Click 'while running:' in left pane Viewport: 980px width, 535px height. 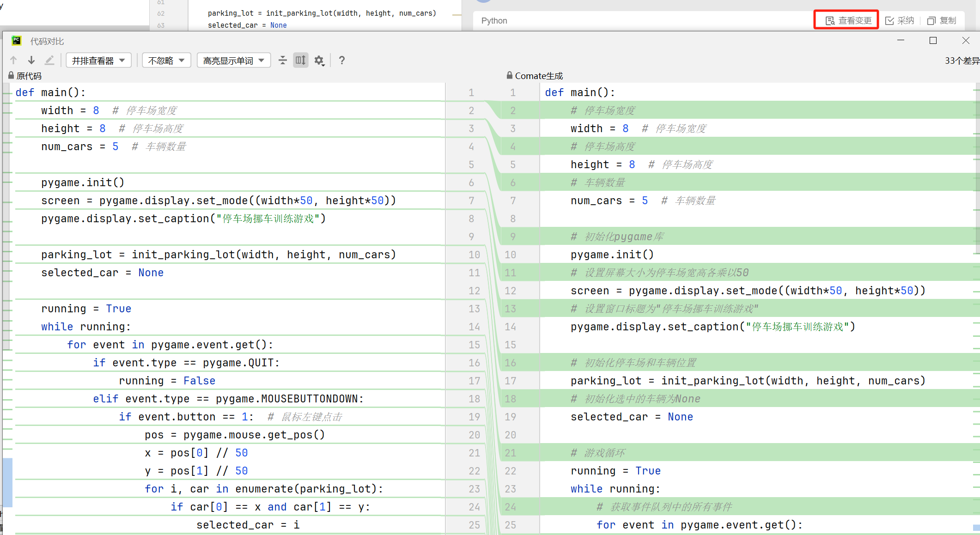click(86, 327)
